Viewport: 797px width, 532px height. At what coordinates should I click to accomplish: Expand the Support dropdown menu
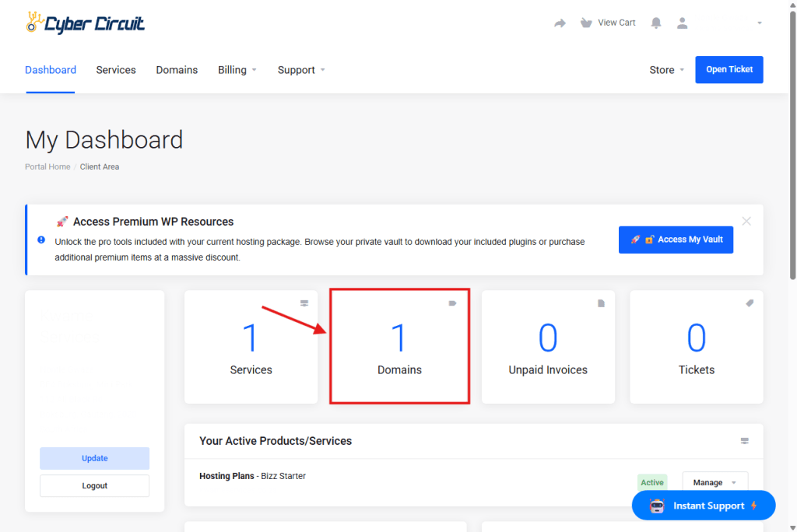(x=301, y=70)
